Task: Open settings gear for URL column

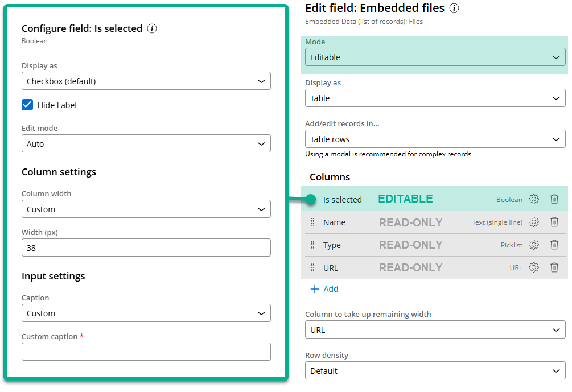Action: (533, 267)
